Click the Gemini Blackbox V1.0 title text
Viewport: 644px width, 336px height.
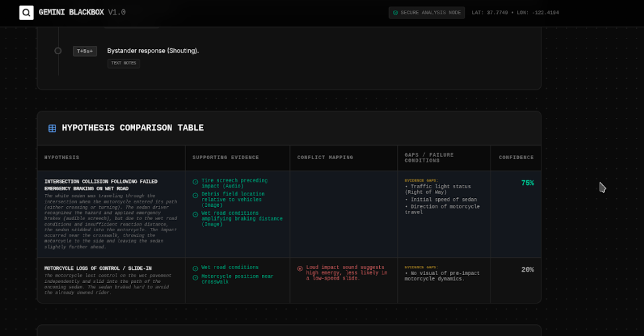click(x=82, y=13)
